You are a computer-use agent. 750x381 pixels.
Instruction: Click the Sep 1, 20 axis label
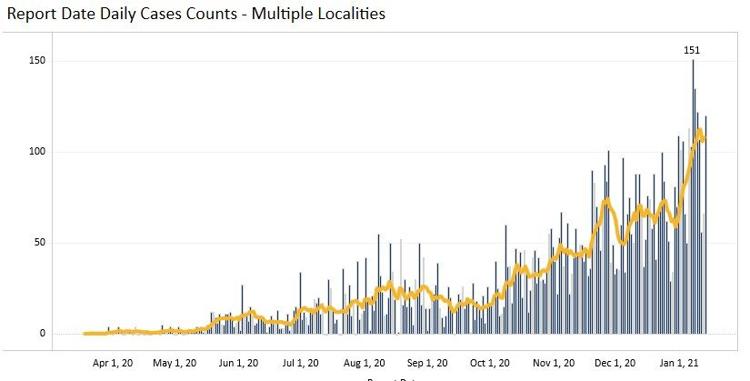427,363
